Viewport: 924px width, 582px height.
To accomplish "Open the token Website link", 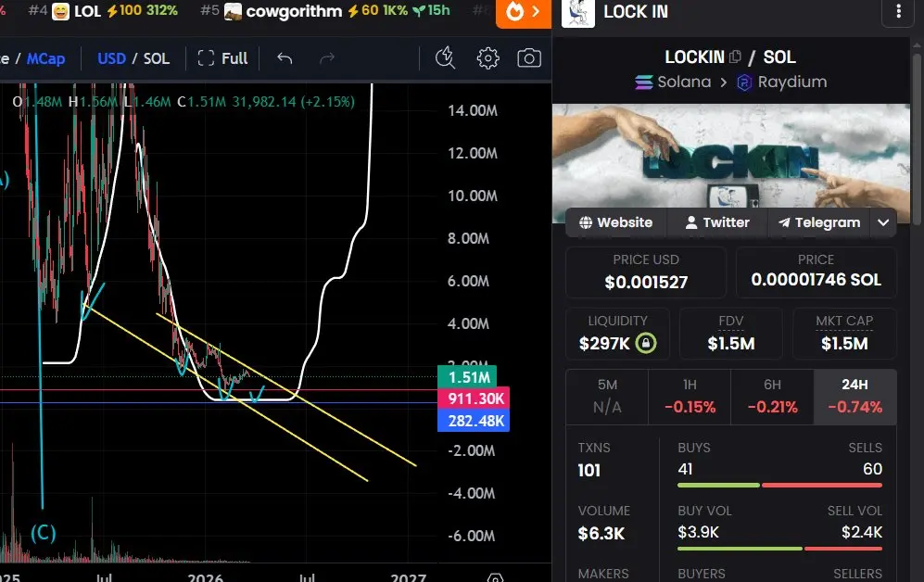I will tap(615, 222).
